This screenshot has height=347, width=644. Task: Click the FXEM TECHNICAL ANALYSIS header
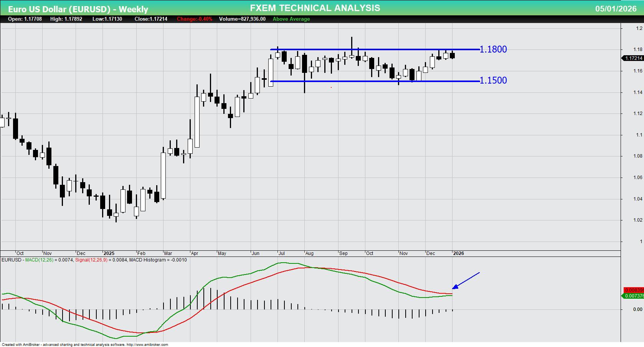315,8
